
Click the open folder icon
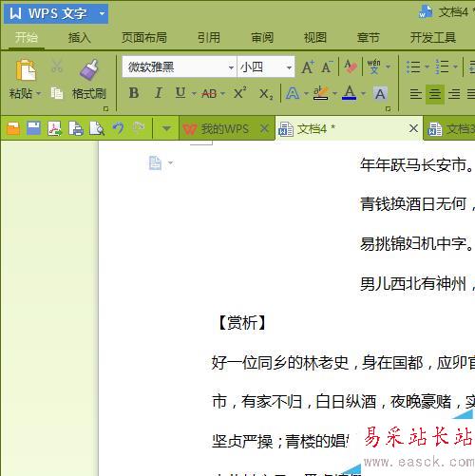pyautogui.click(x=13, y=128)
